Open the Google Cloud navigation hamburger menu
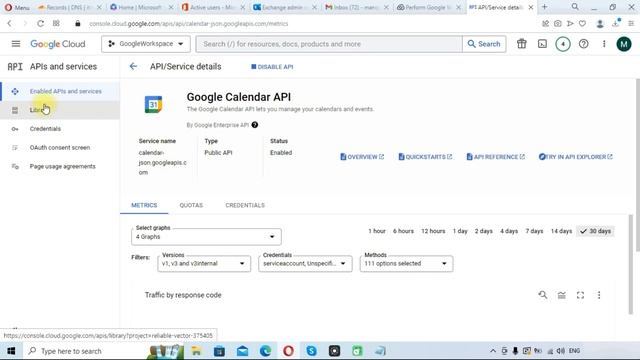The width and height of the screenshot is (640, 360). point(16,44)
